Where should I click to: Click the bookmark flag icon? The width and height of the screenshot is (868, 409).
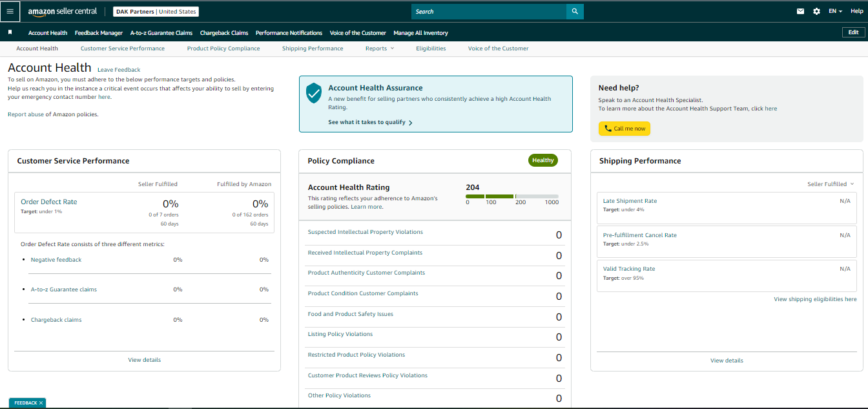click(10, 32)
